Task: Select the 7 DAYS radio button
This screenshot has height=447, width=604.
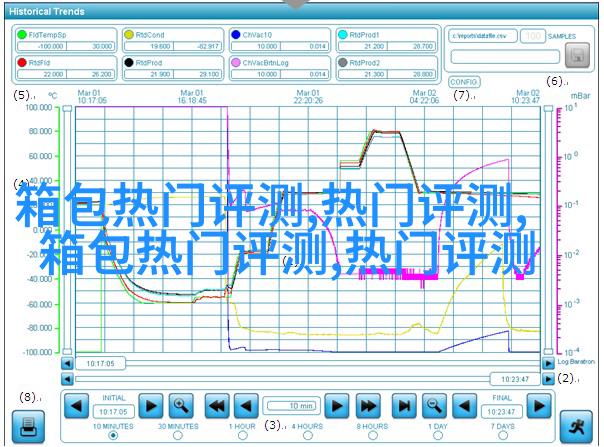Action: click(503, 435)
